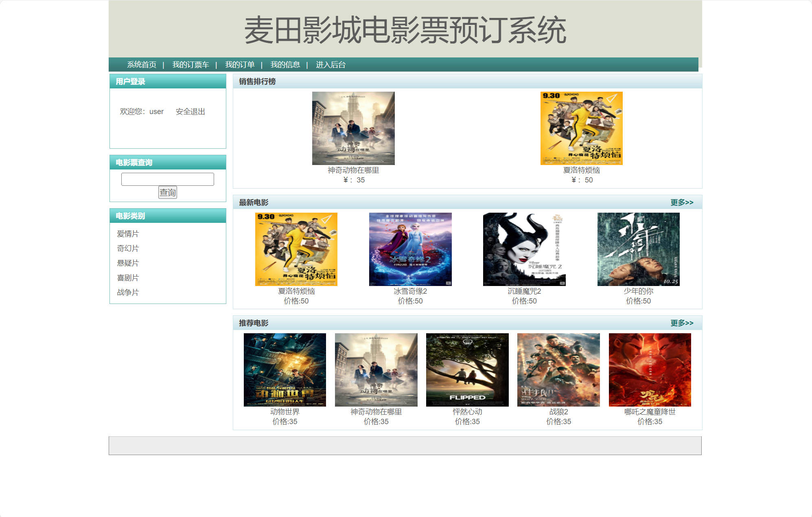
Task: Browse 悬疑片 movies
Action: (x=127, y=263)
